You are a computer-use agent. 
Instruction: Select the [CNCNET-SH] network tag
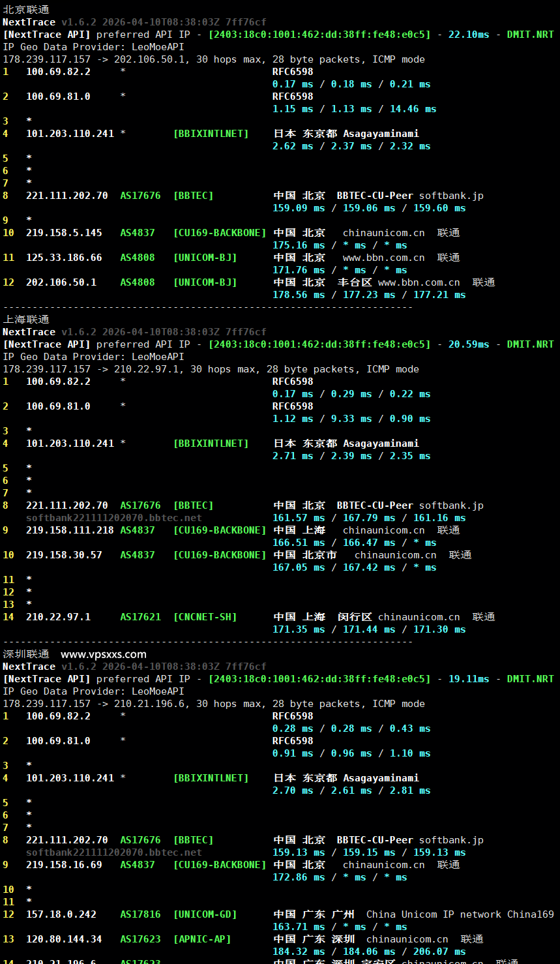205,617
